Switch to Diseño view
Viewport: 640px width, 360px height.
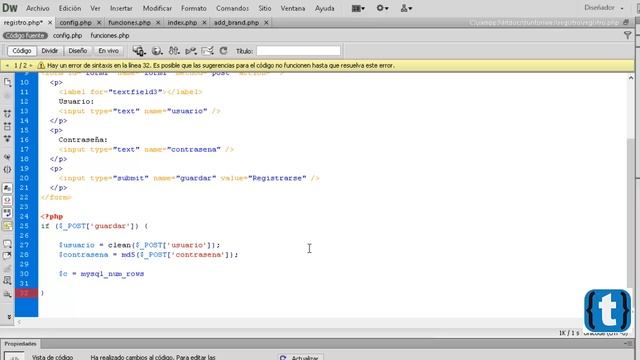coord(78,51)
